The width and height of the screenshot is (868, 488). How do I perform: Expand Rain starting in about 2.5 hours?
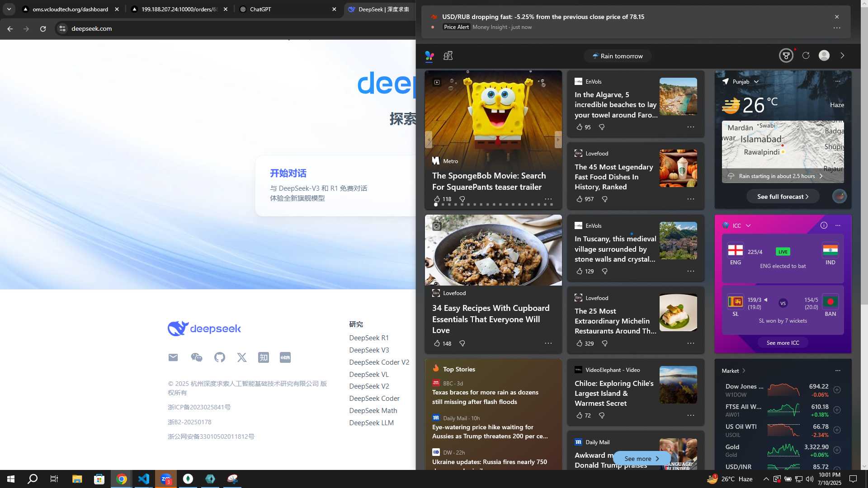click(x=783, y=176)
